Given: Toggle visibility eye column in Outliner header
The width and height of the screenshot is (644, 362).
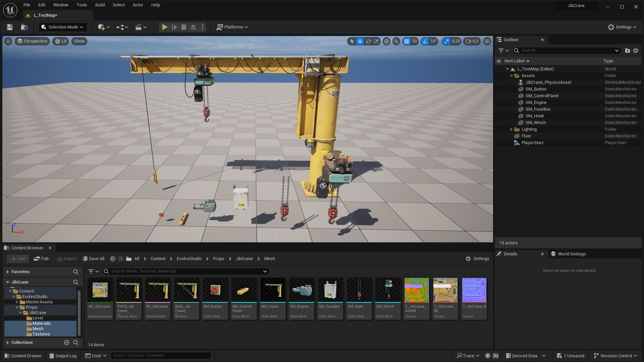Looking at the screenshot, I should coord(499,61).
